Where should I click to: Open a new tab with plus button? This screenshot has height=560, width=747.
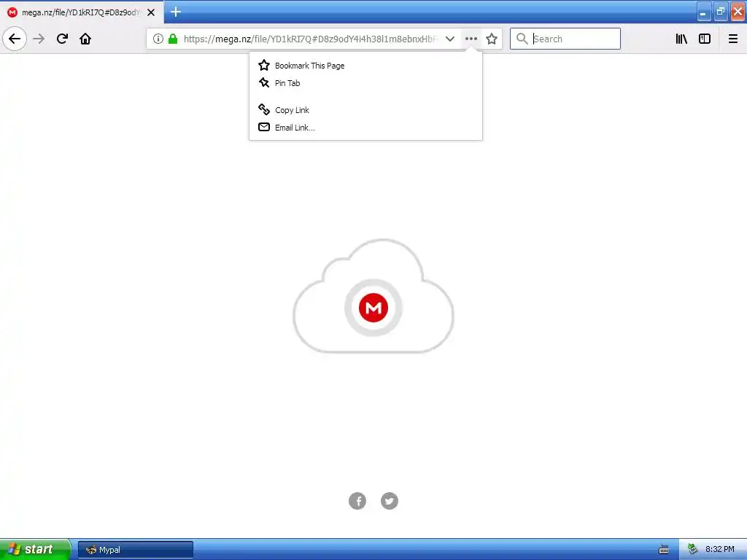click(x=176, y=12)
